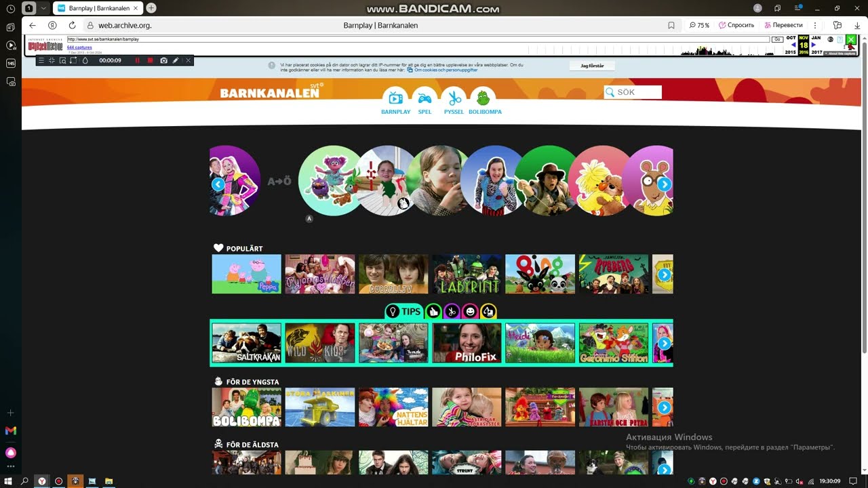This screenshot has height=488, width=868.
Task: Show more För de yngsta shows arrow
Action: tap(665, 407)
